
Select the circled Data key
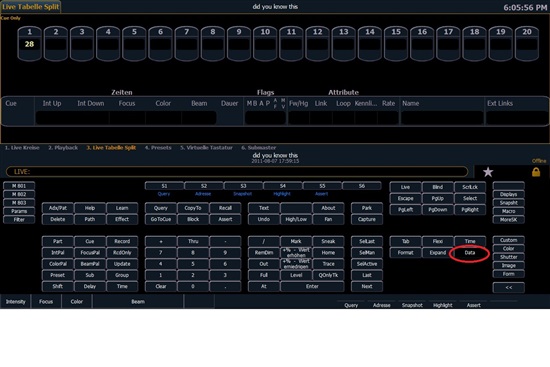pos(470,253)
